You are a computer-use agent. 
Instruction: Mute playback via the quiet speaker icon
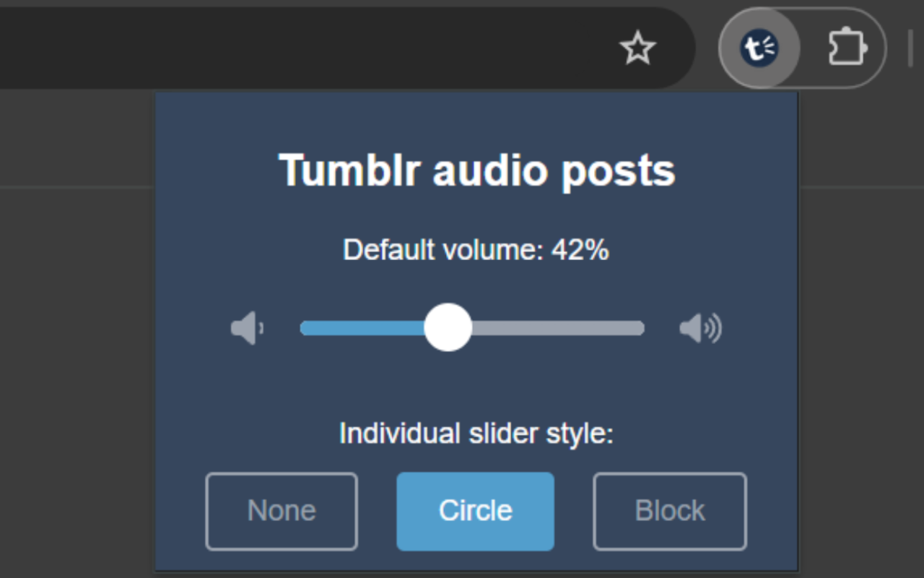pos(247,328)
